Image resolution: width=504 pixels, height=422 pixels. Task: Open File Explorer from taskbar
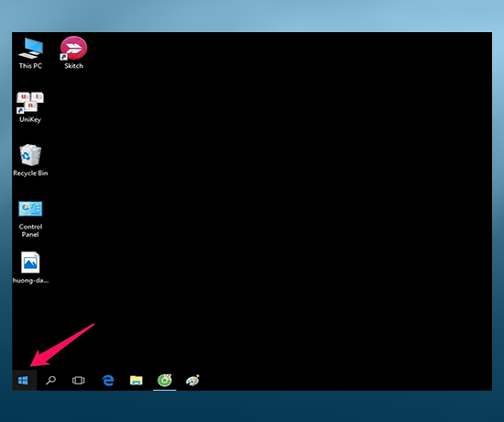coord(137,381)
